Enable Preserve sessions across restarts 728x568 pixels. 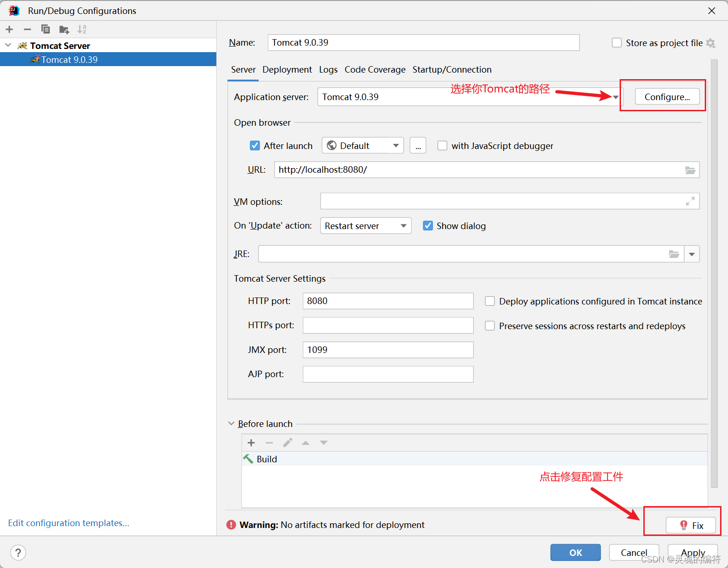tap(490, 326)
